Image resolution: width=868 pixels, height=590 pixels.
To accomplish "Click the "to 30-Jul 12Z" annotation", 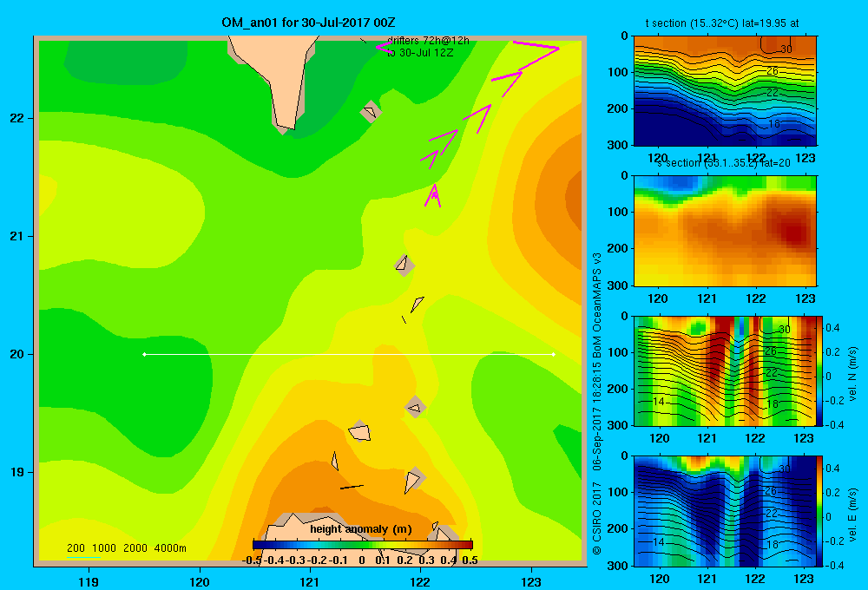I will point(420,53).
